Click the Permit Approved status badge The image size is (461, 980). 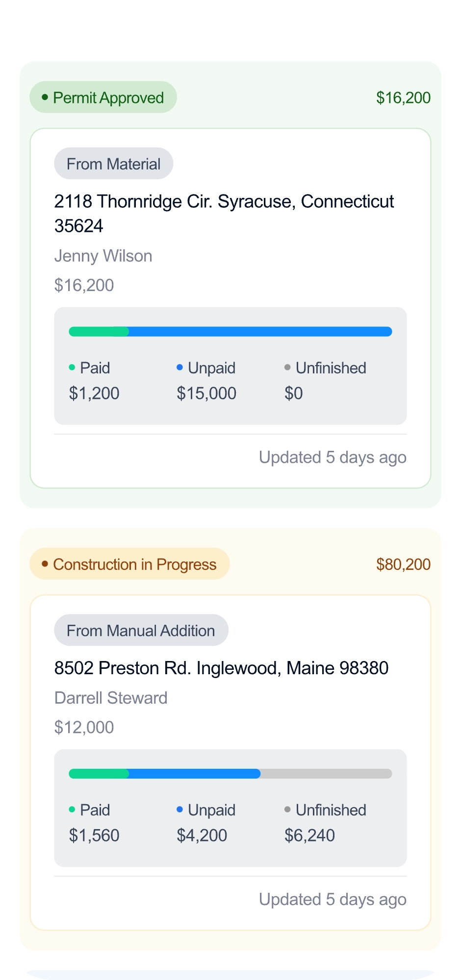pyautogui.click(x=103, y=98)
